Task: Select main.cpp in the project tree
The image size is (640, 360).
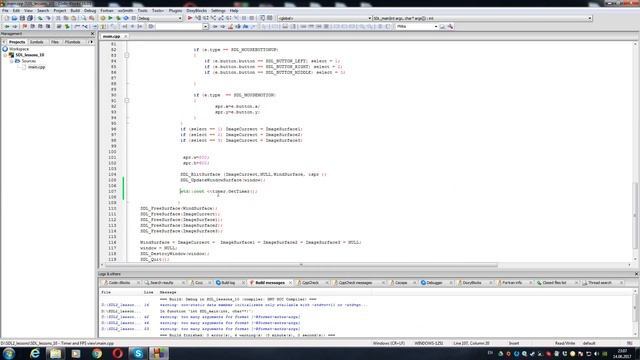Action: (36, 67)
